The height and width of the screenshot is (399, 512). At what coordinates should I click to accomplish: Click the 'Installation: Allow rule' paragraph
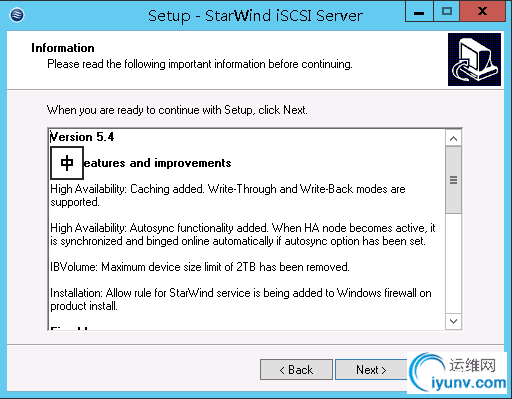pos(241,299)
